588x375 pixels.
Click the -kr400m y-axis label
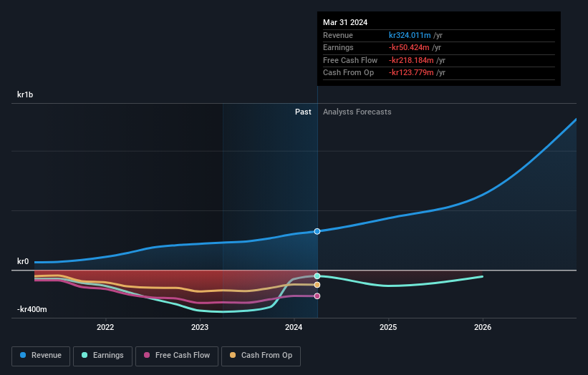[x=32, y=309]
